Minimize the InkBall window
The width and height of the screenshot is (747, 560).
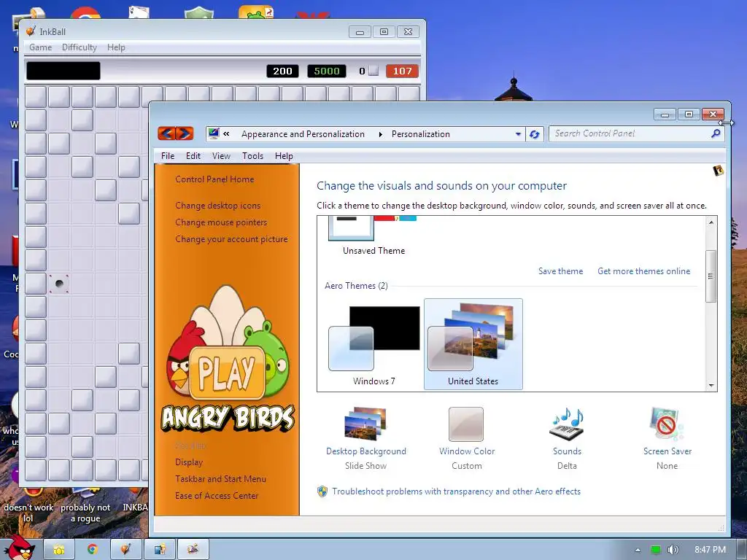[360, 32]
